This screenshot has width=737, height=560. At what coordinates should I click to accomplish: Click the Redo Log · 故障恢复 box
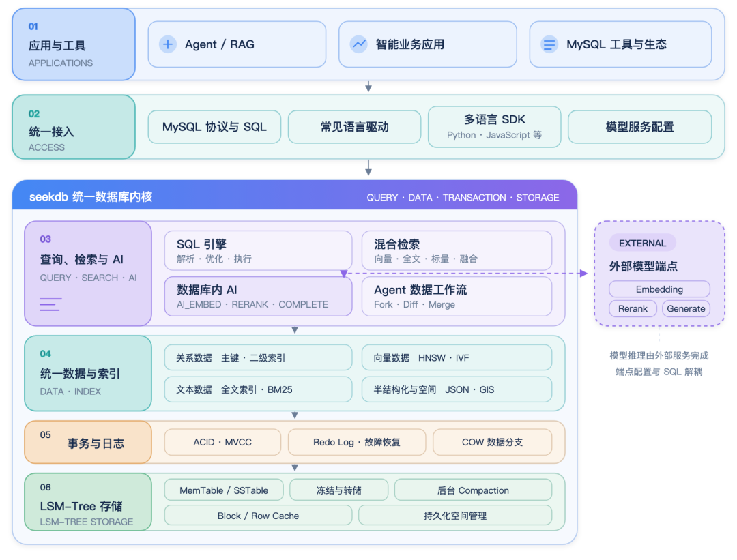(357, 442)
